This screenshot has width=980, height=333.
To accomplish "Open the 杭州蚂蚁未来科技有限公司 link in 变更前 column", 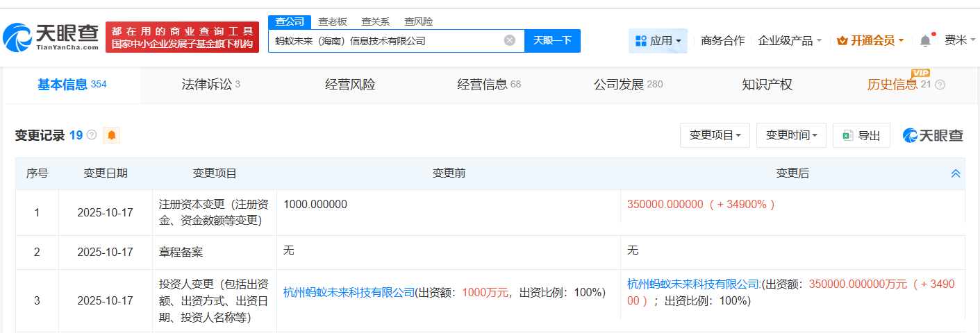I will 349,293.
